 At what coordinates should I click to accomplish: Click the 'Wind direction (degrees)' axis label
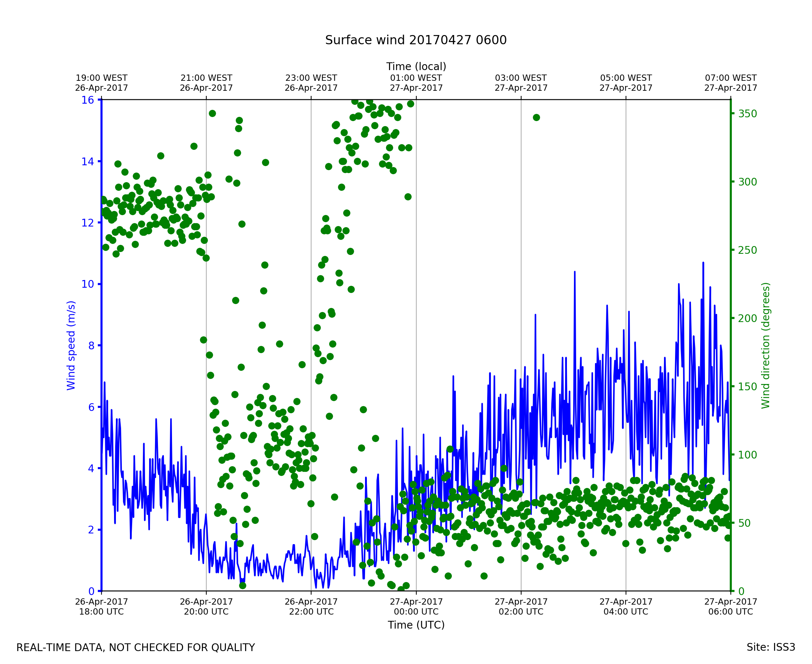click(x=765, y=345)
